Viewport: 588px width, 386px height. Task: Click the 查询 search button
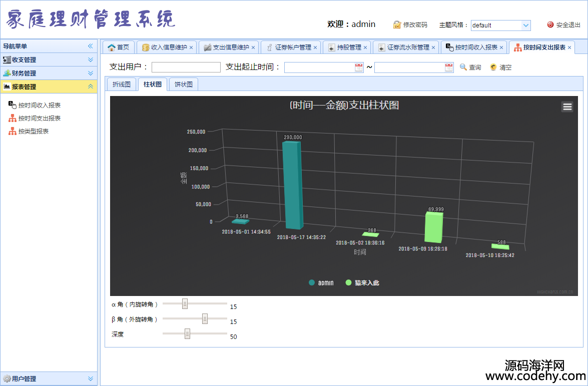click(470, 67)
